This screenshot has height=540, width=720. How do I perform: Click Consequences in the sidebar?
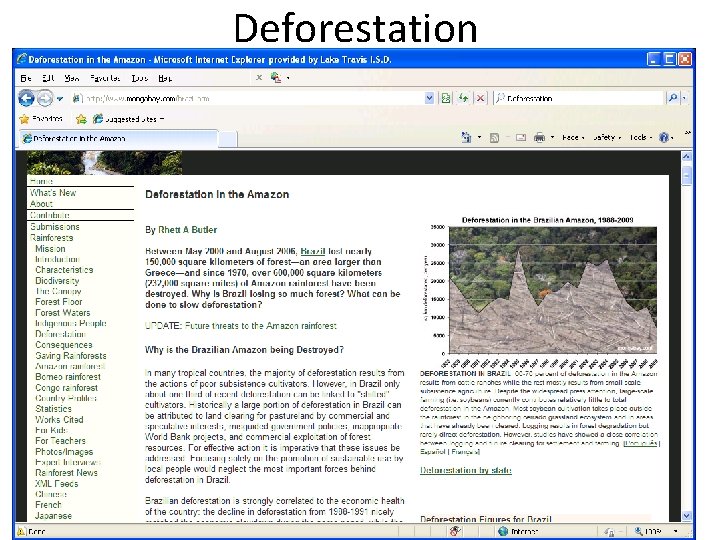tap(63, 344)
